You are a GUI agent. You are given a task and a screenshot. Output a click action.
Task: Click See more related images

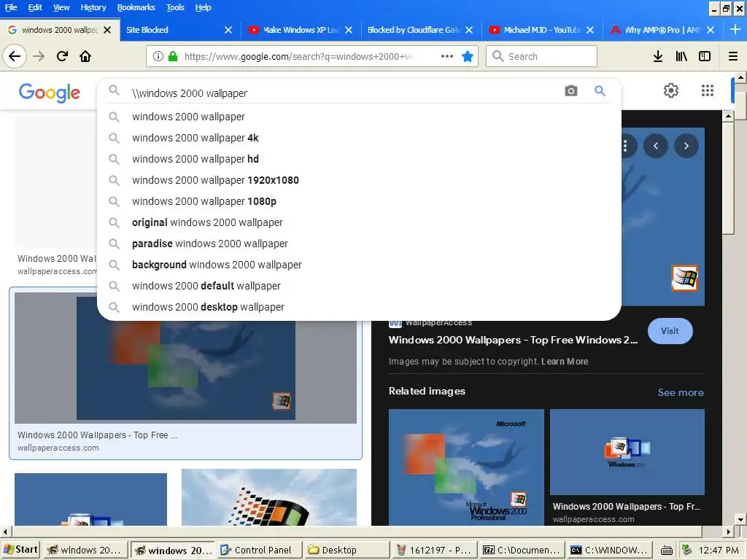click(x=681, y=392)
